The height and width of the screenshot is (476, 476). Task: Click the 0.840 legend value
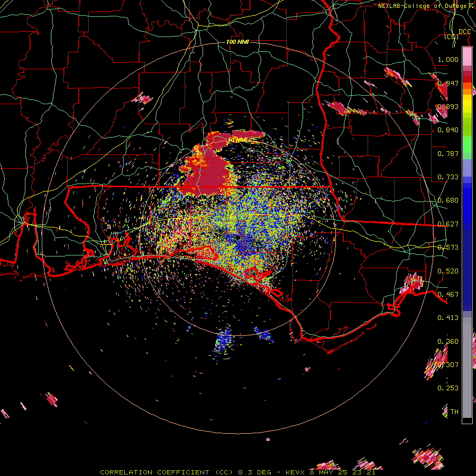pos(448,130)
